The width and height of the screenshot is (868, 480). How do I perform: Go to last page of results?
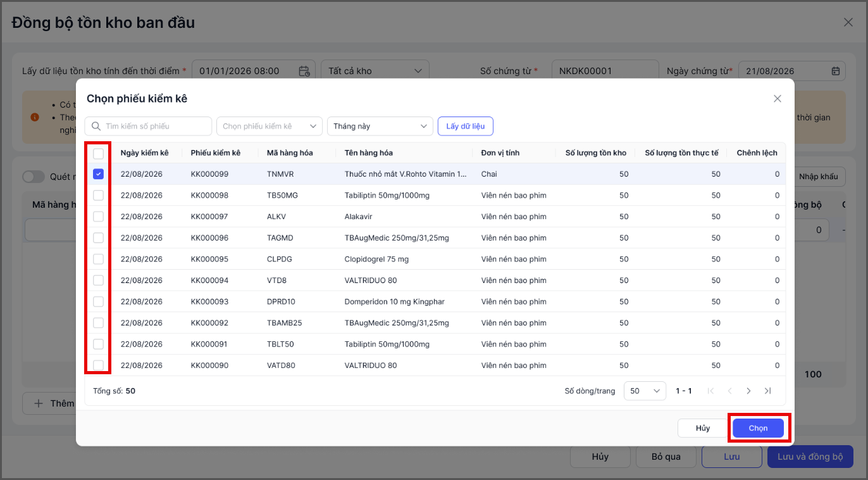[x=767, y=391]
